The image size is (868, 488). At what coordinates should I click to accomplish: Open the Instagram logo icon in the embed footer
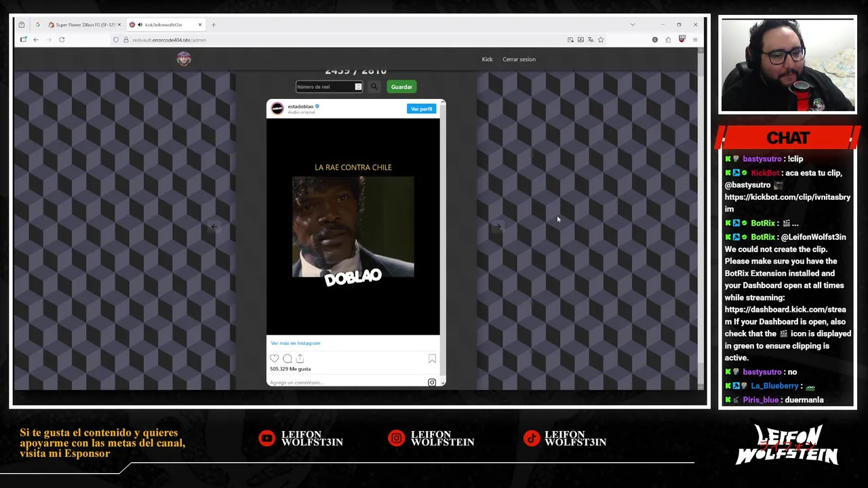[431, 382]
